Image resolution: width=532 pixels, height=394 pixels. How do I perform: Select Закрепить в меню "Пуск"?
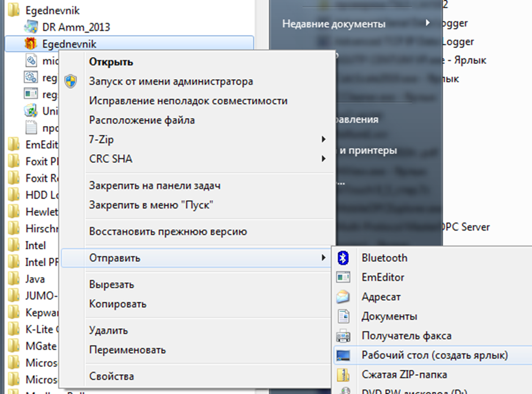[x=151, y=205]
